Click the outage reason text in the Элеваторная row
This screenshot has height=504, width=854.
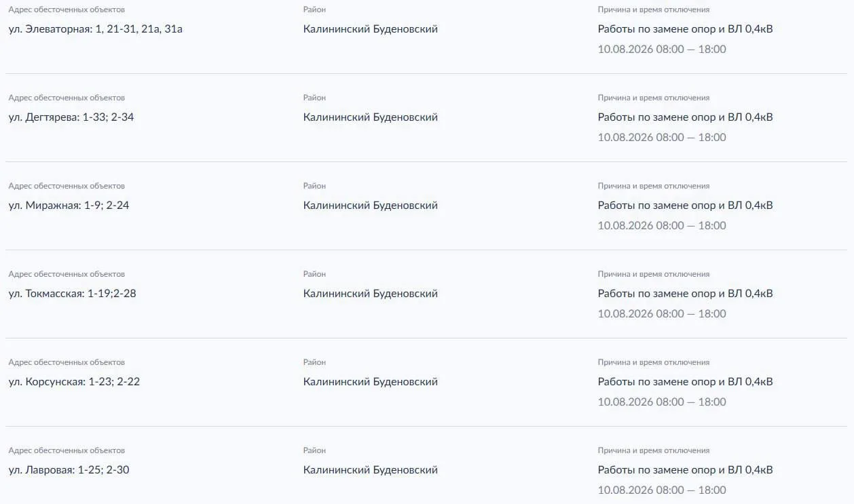click(686, 29)
